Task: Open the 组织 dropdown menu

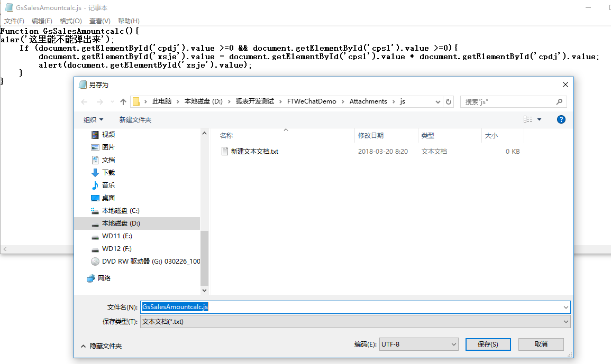Action: [x=94, y=120]
